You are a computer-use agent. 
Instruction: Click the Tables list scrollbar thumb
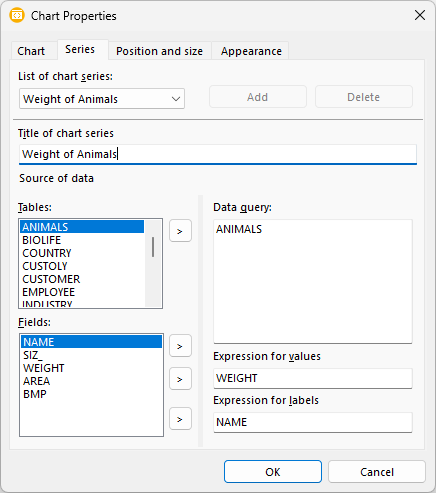pyautogui.click(x=153, y=247)
